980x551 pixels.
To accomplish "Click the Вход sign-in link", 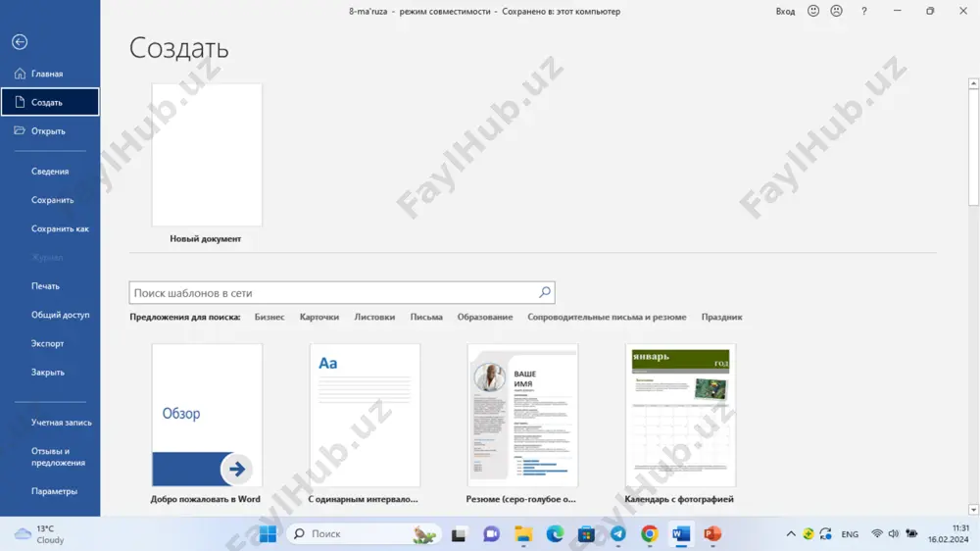I will [x=785, y=11].
